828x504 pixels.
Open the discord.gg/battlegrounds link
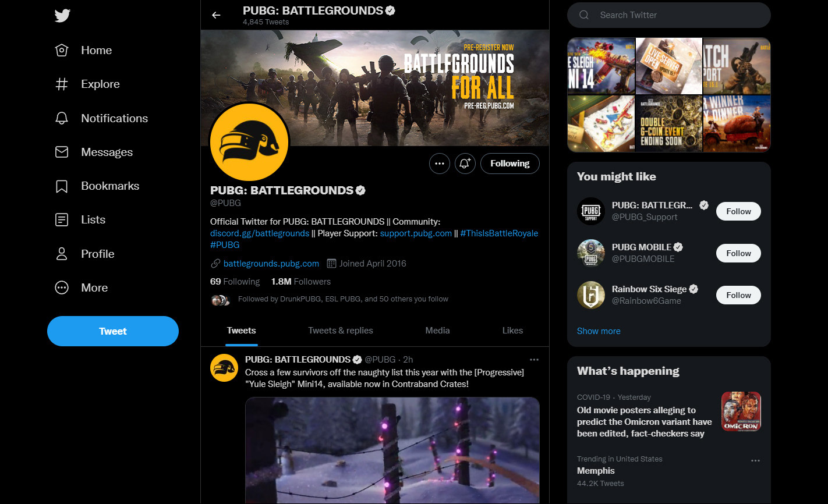[x=260, y=233]
